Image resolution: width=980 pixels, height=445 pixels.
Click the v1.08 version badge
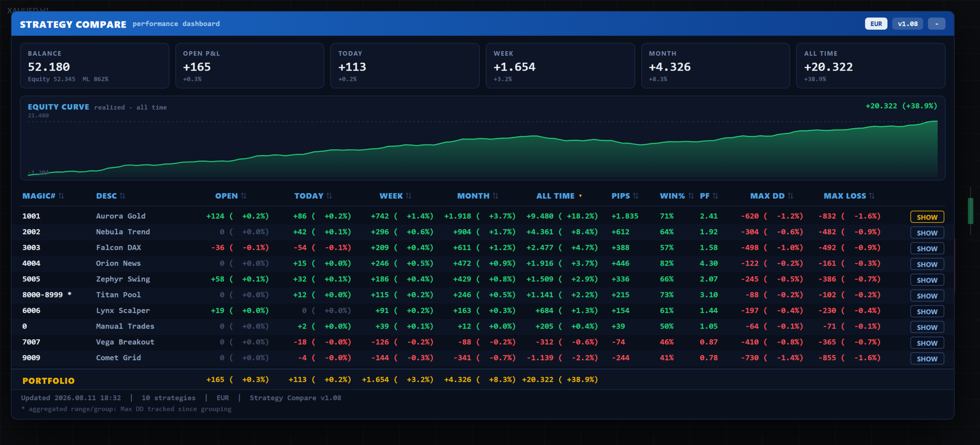click(x=908, y=24)
